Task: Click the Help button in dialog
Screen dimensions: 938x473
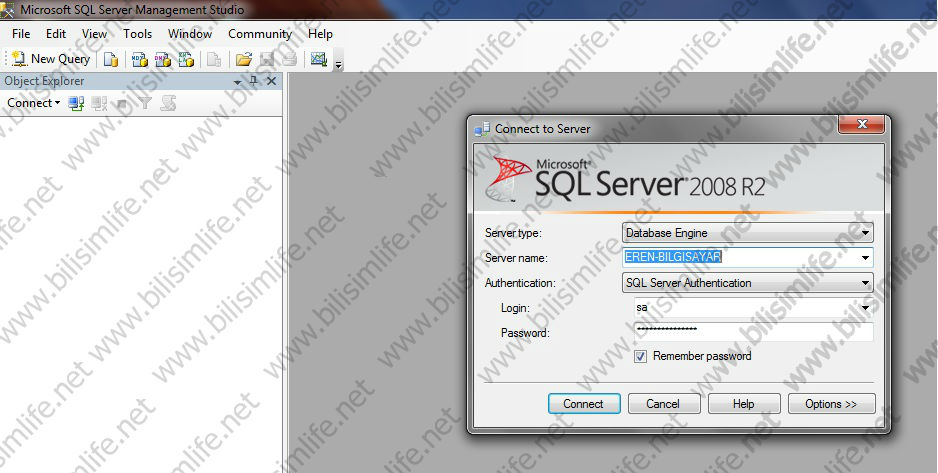Action: [x=744, y=404]
